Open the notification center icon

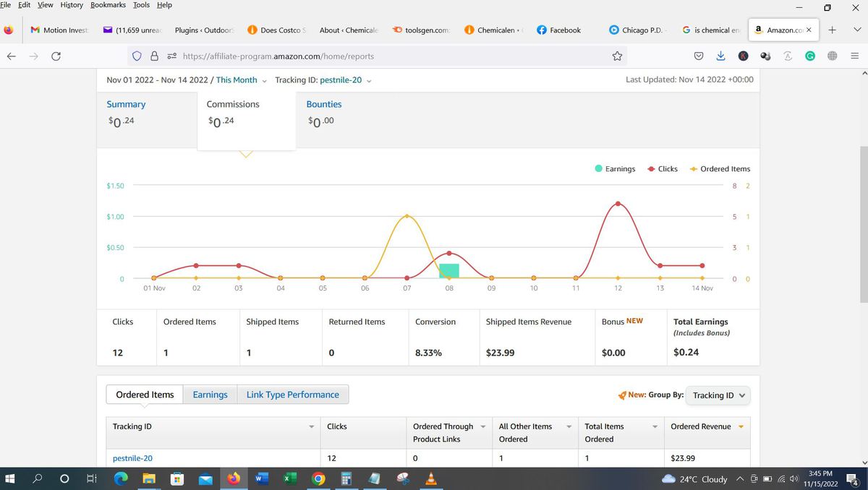click(x=851, y=478)
